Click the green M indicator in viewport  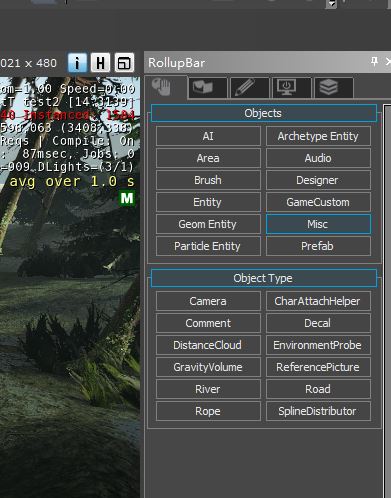point(127,198)
